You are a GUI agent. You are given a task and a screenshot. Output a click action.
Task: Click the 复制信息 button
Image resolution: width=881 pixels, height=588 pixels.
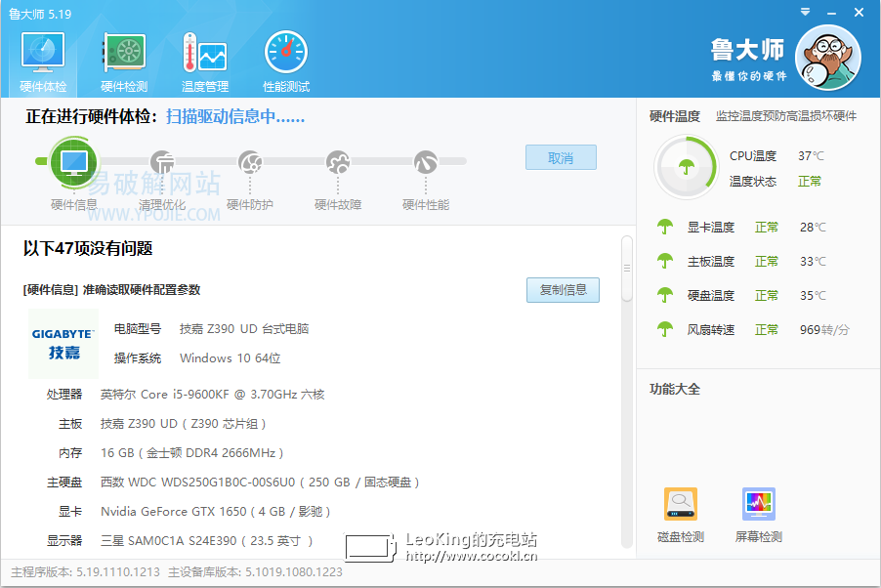click(563, 290)
